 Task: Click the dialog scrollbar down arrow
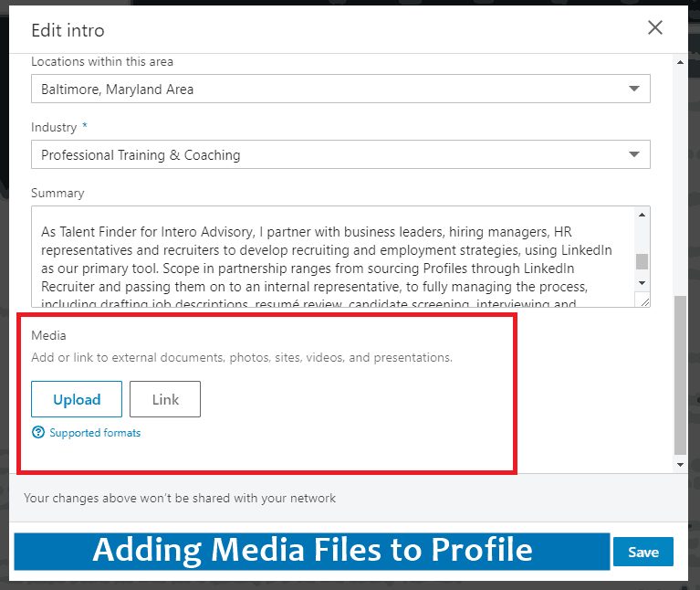pos(679,465)
